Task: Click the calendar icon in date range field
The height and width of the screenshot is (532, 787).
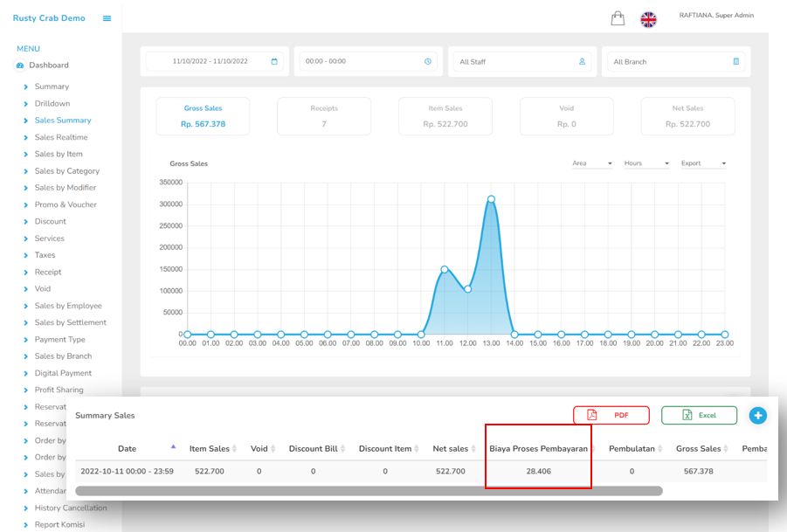Action: pos(274,62)
